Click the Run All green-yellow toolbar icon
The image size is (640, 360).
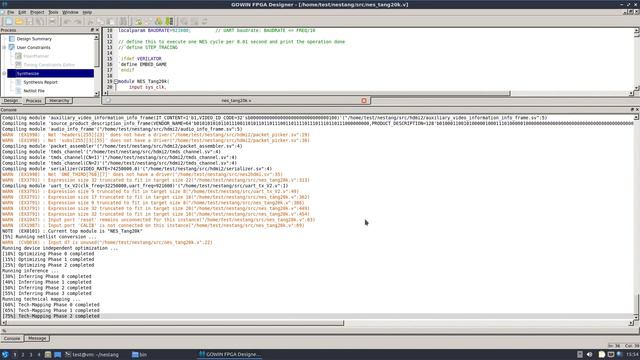[158, 21]
